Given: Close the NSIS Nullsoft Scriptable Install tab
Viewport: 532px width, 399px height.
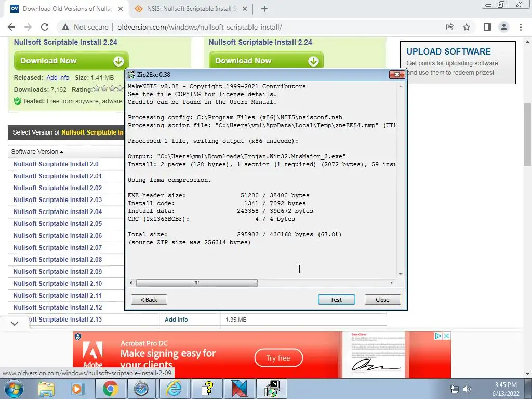Looking at the screenshot, I should click(x=245, y=9).
